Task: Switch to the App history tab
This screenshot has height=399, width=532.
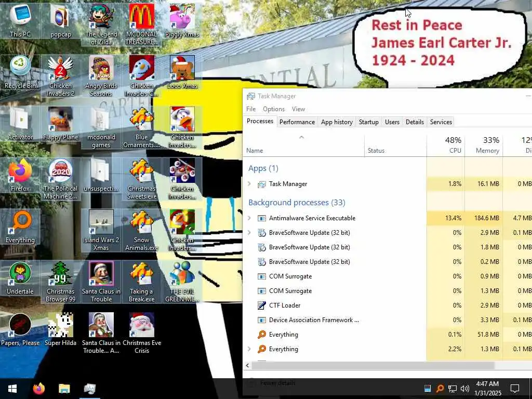Action: click(337, 122)
